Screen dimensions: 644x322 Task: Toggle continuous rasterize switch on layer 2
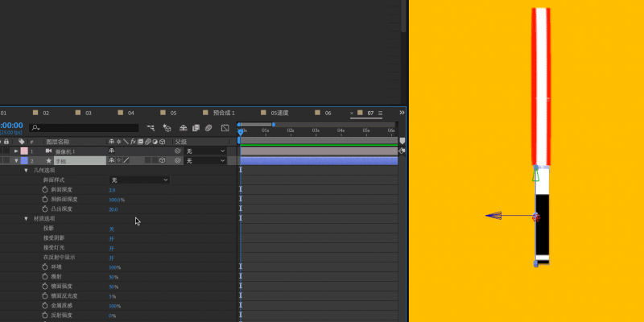(x=119, y=160)
